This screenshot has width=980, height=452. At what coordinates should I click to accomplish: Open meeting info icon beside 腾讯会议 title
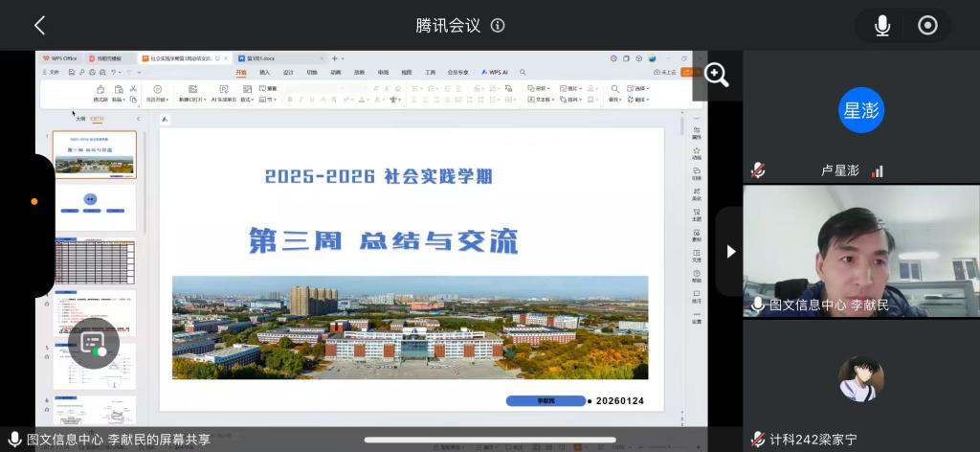[498, 26]
